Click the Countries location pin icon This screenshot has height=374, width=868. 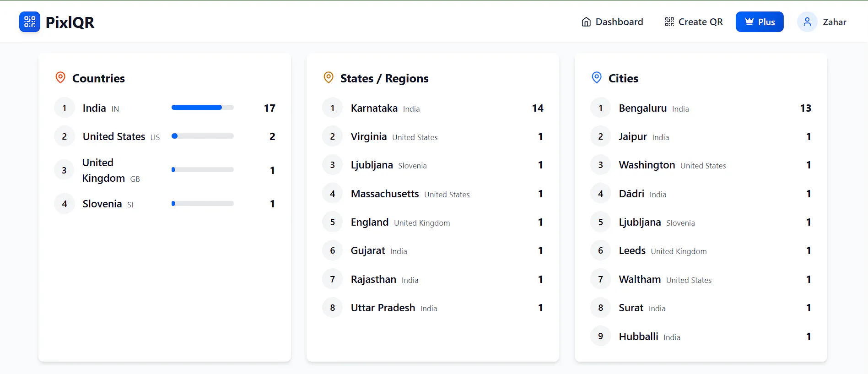click(60, 78)
